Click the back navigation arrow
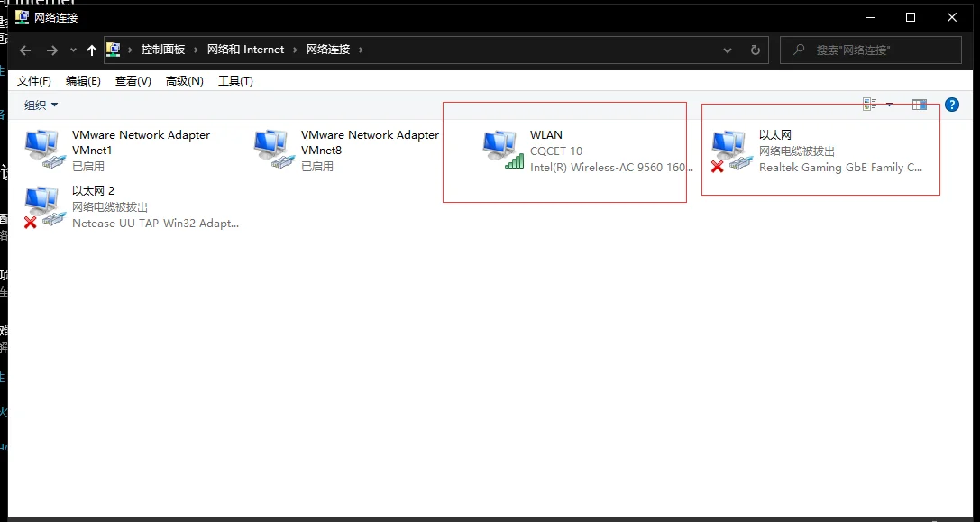Screen dimensions: 980x522 tap(24, 50)
